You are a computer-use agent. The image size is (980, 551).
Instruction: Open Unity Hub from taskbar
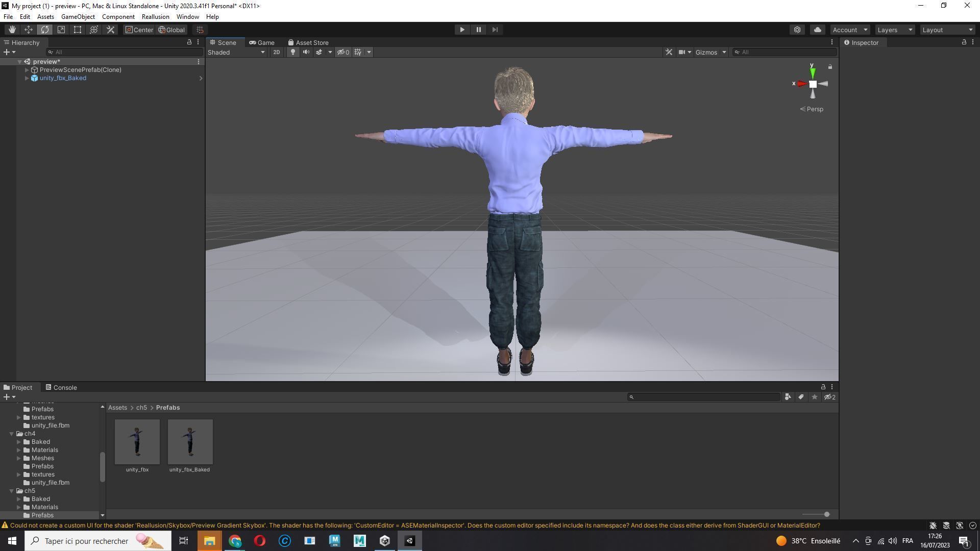point(385,541)
